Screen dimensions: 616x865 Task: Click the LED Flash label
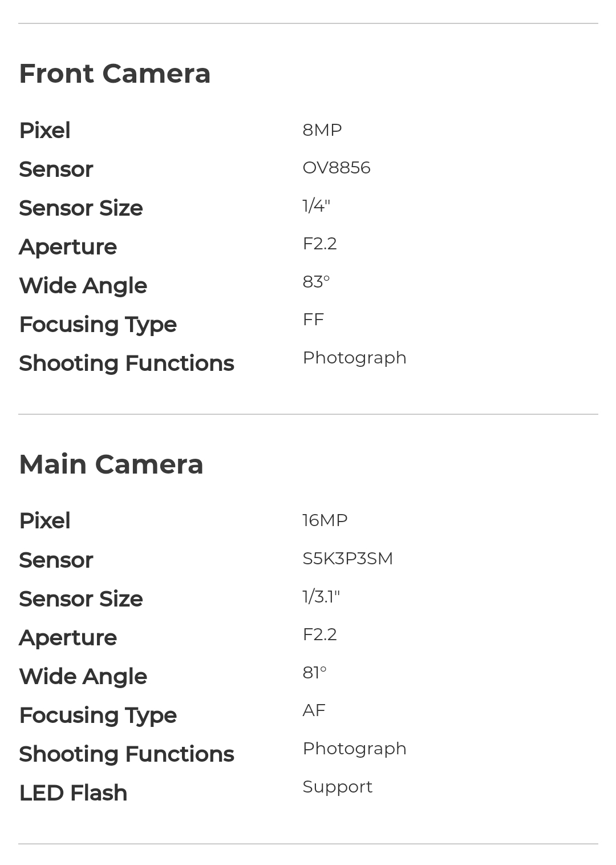[73, 793]
